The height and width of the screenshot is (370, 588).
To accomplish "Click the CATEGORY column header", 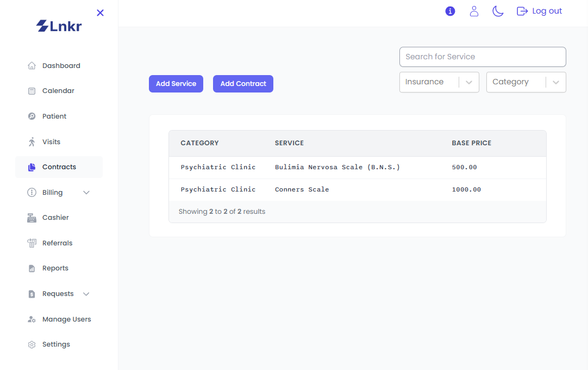I will click(x=199, y=143).
